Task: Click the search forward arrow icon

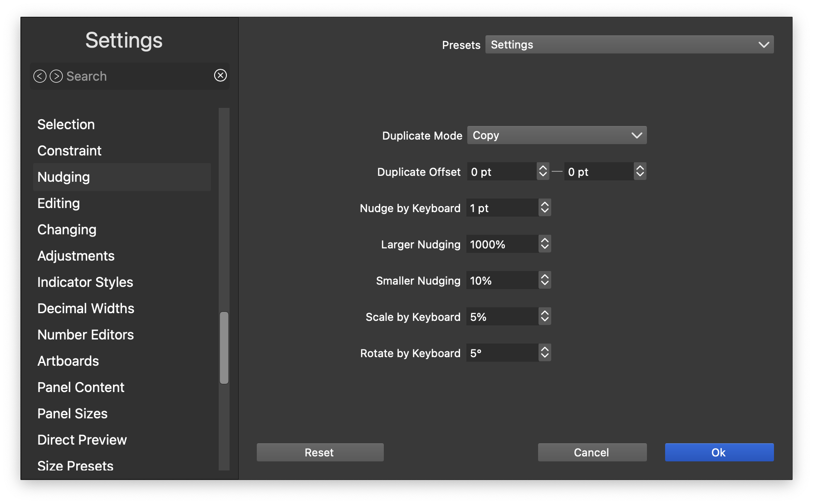Action: (56, 76)
